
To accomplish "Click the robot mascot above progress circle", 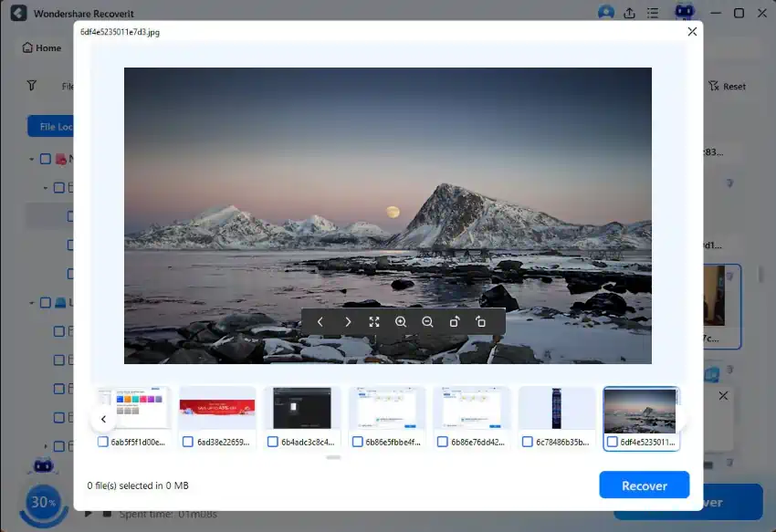I will click(x=43, y=466).
